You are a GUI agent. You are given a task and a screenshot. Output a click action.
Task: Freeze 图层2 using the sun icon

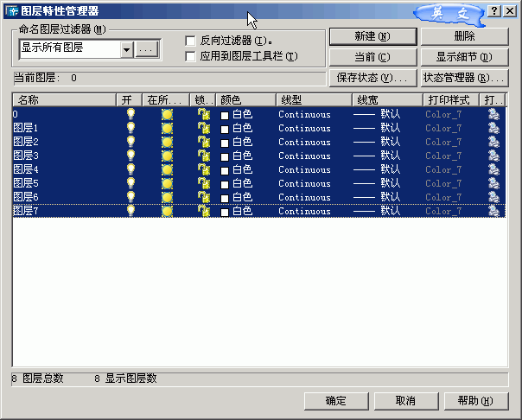coord(167,142)
